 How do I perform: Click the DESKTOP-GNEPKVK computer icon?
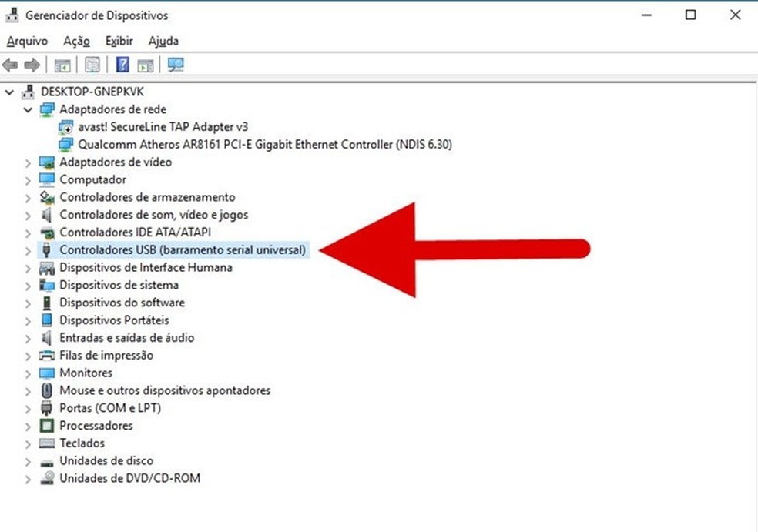tap(29, 92)
